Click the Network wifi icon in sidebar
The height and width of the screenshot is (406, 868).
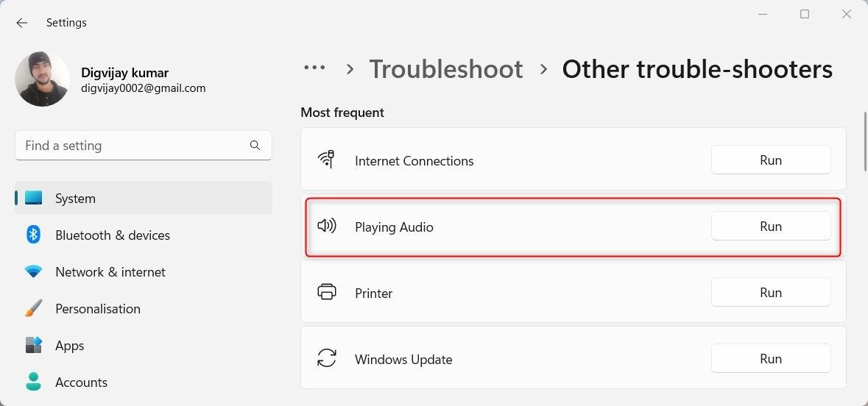34,271
